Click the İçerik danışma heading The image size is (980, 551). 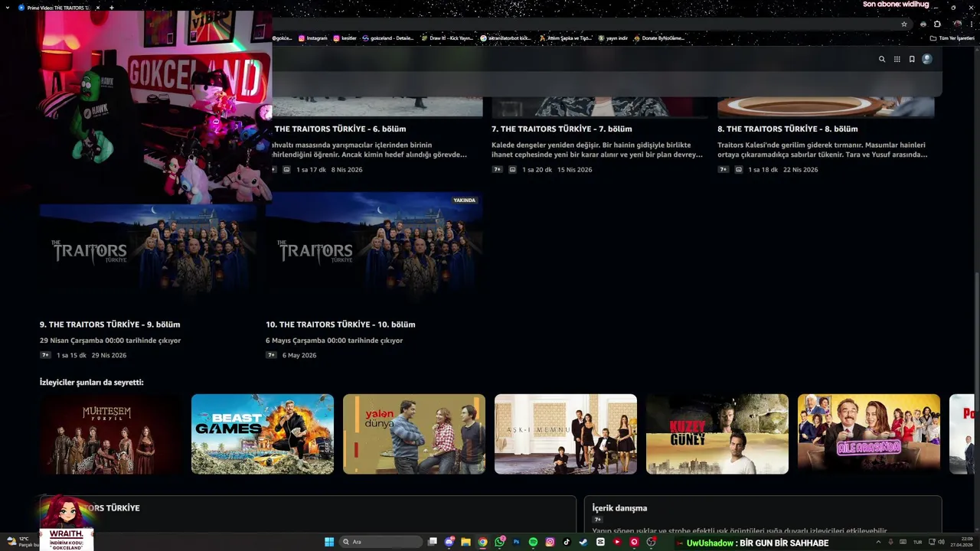pyautogui.click(x=619, y=508)
